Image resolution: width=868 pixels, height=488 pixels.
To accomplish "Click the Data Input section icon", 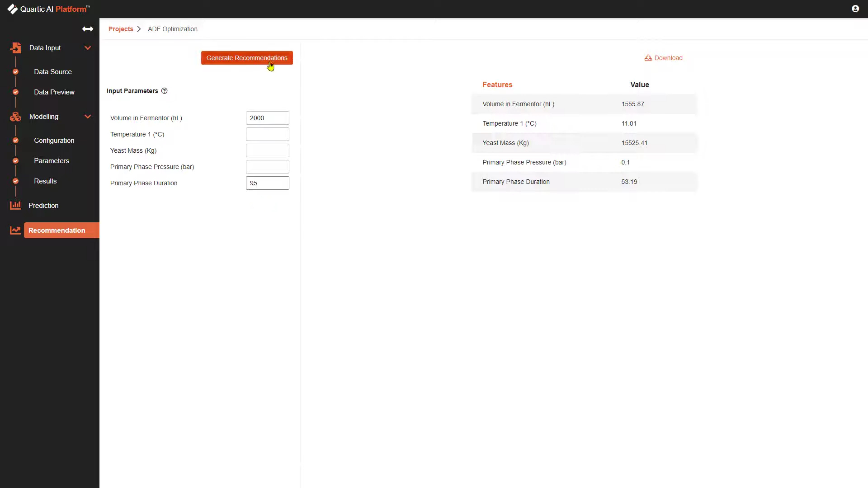I will point(16,48).
